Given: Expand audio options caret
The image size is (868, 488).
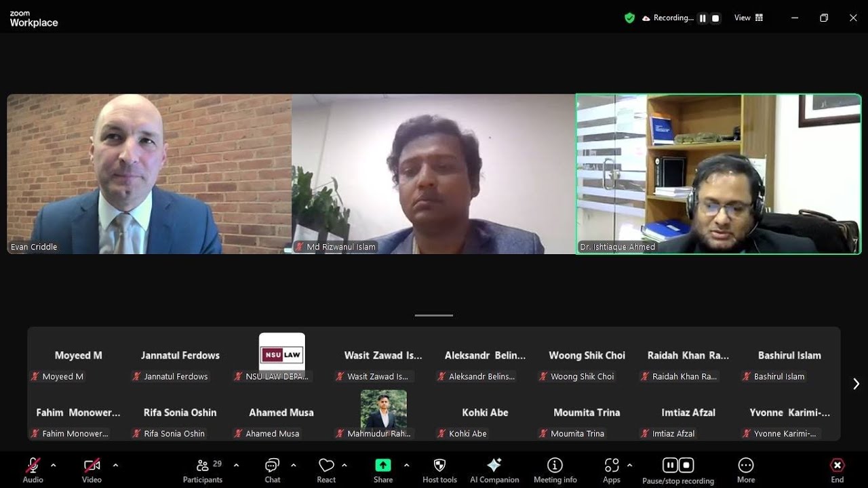Looking at the screenshot, I should point(54,465).
